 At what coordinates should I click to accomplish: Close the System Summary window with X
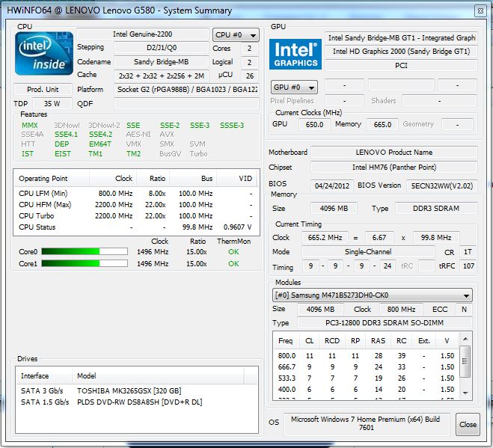point(480,10)
